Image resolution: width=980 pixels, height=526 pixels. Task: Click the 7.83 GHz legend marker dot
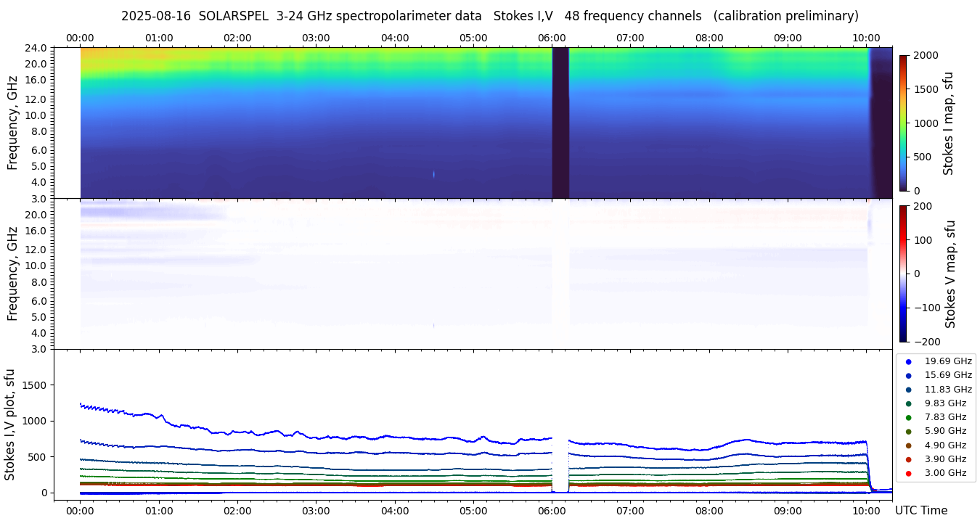(x=908, y=417)
